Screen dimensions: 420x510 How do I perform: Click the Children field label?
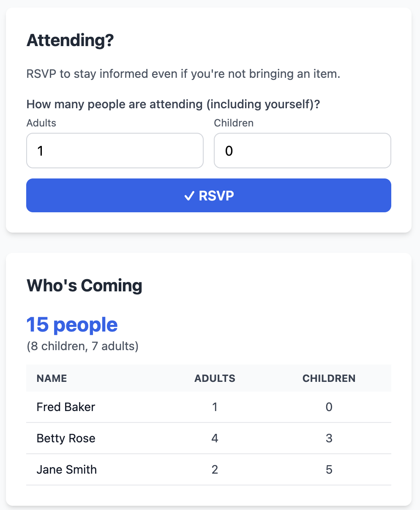pyautogui.click(x=233, y=123)
